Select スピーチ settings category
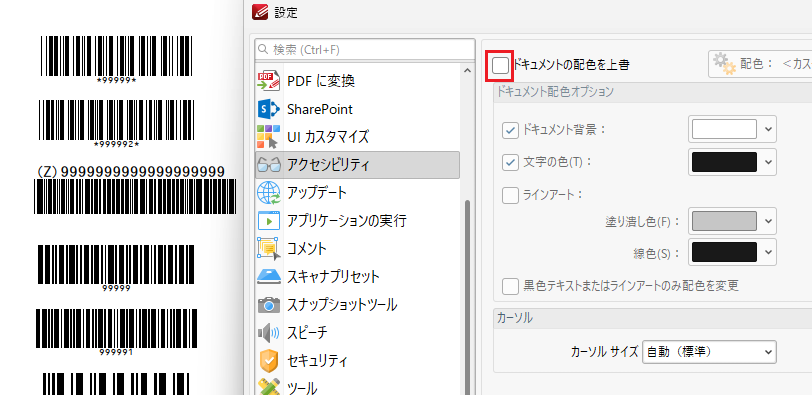The image size is (812, 395). [357, 332]
